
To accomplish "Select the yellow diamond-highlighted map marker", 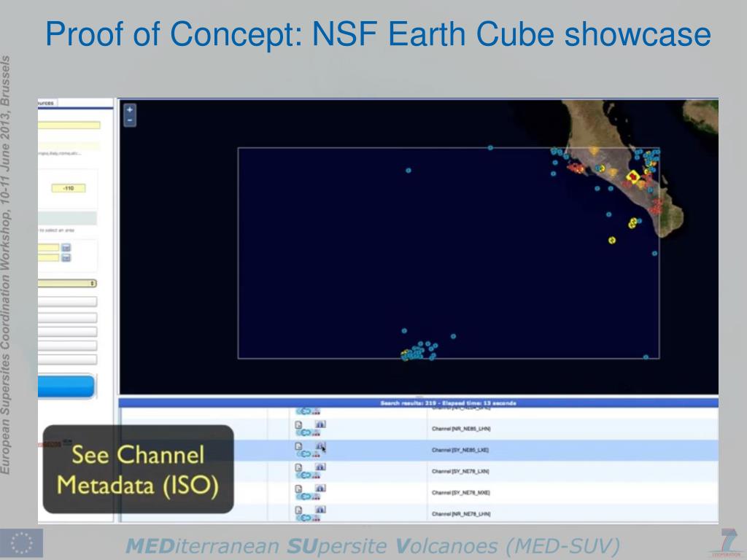I will [632, 177].
